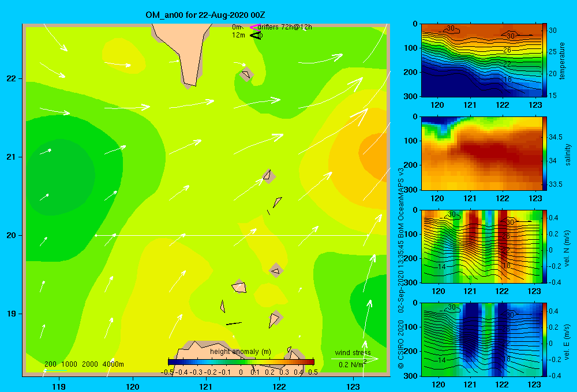Click the 'height anomaly (m)' label
Screen dimensions: 577x392
click(241, 352)
